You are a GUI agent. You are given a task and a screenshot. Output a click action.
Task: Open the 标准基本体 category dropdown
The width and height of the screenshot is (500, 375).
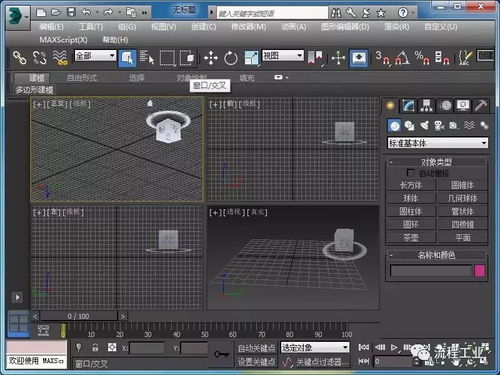(x=438, y=143)
